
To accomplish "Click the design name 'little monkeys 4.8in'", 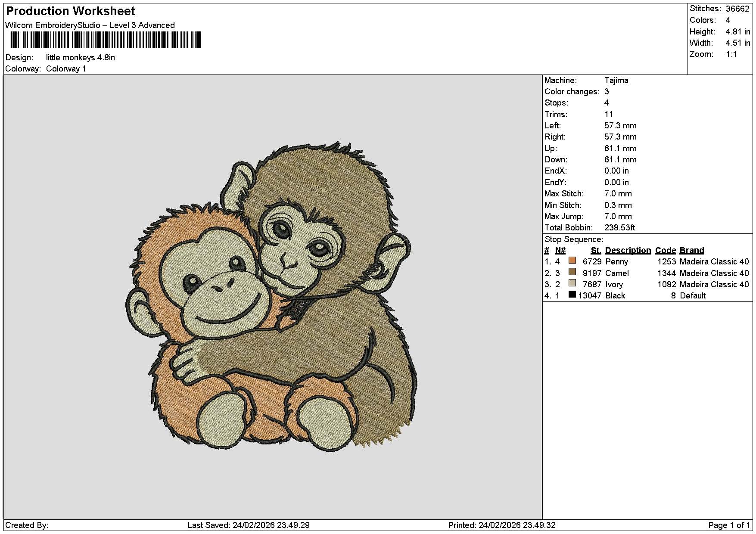I will [81, 58].
